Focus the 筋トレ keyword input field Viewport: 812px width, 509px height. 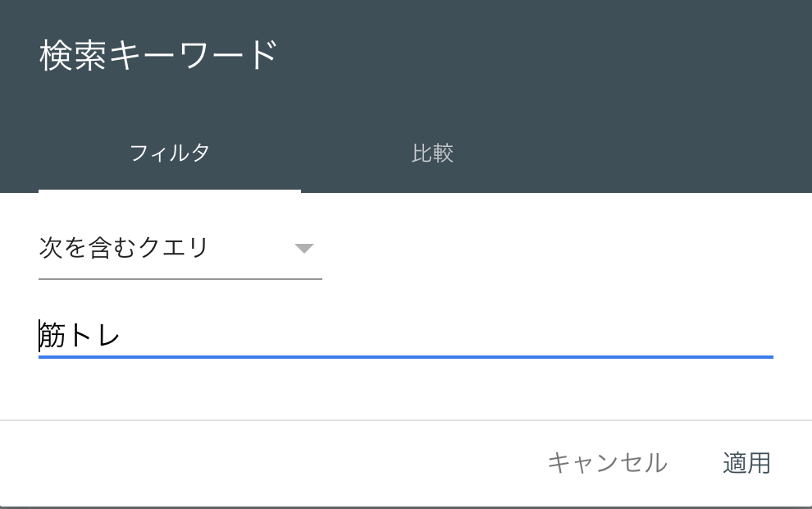click(405, 336)
